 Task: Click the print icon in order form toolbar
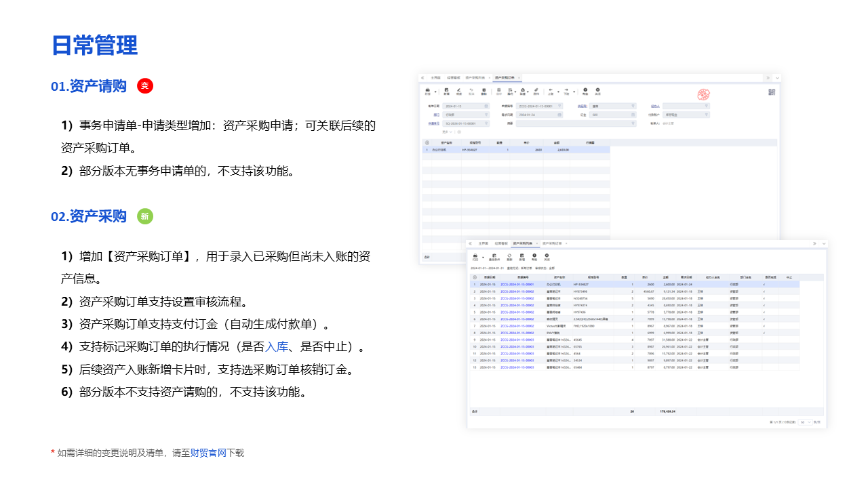click(x=427, y=91)
